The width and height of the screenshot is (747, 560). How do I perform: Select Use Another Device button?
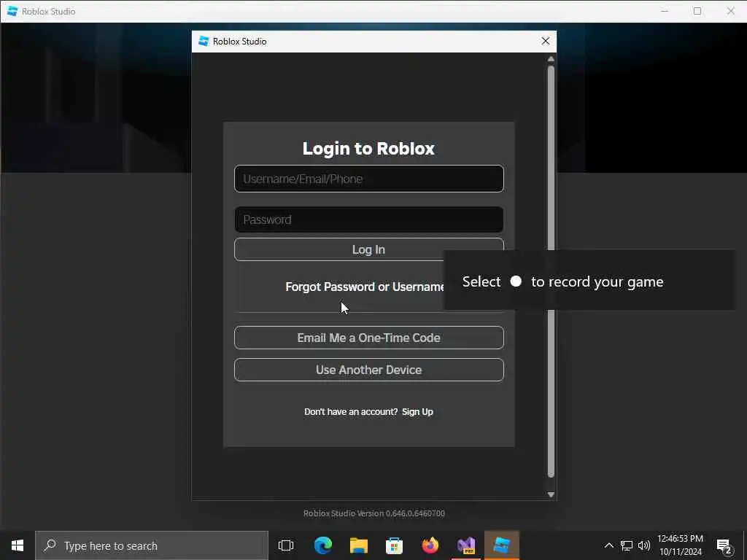pyautogui.click(x=368, y=370)
